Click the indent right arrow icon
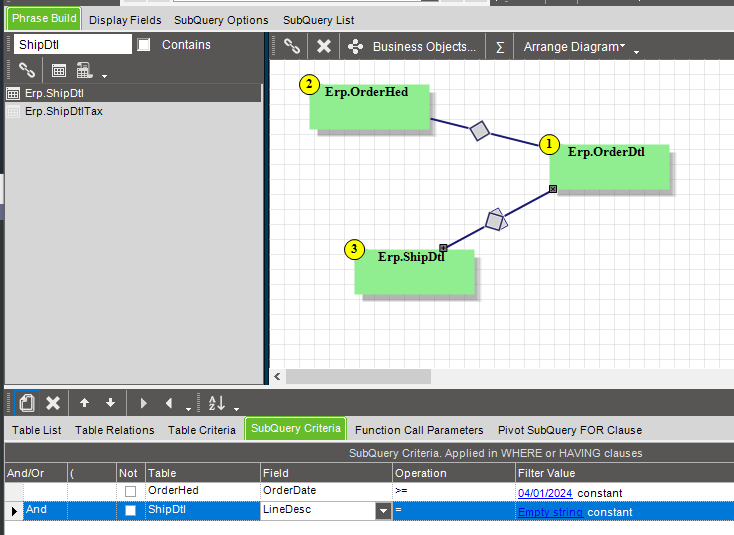This screenshot has height=535, width=734. pos(143,403)
